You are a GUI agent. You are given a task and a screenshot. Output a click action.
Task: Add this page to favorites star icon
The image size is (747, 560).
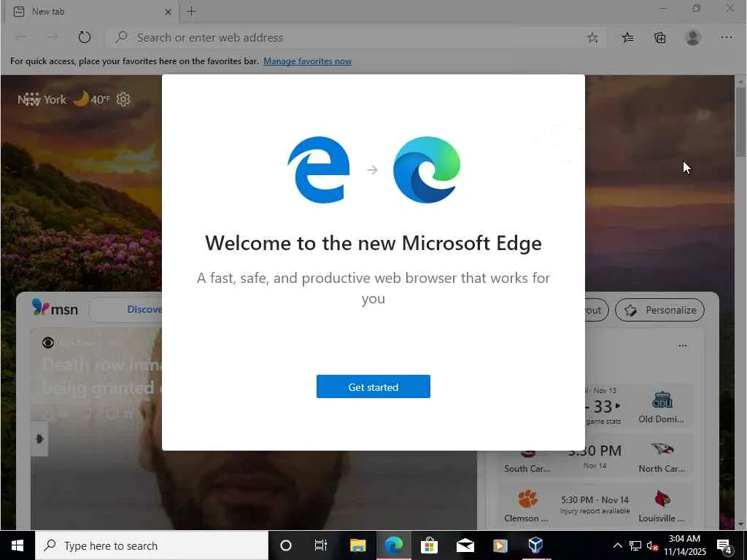pos(592,38)
